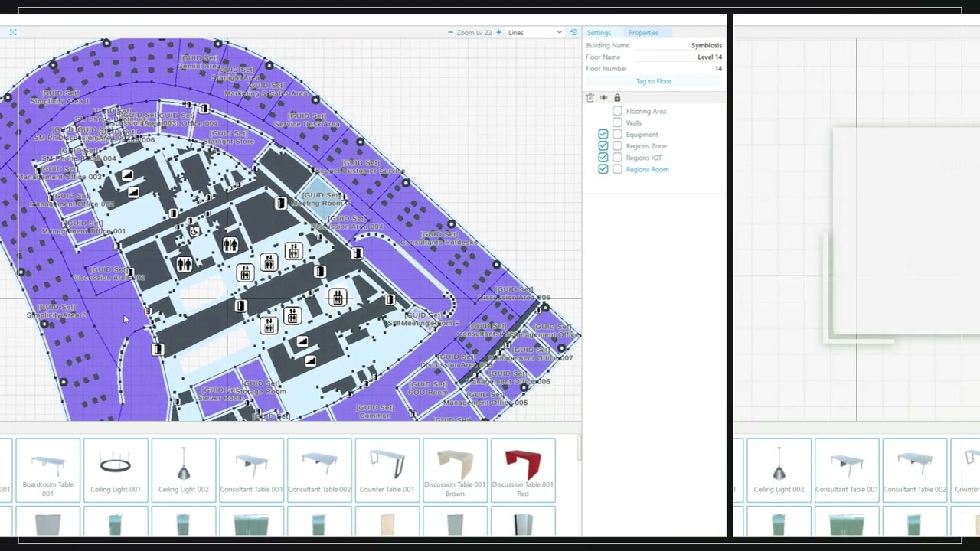The width and height of the screenshot is (980, 551).
Task: Choose Ceiling Light 002 in the right-side window
Action: point(779,469)
